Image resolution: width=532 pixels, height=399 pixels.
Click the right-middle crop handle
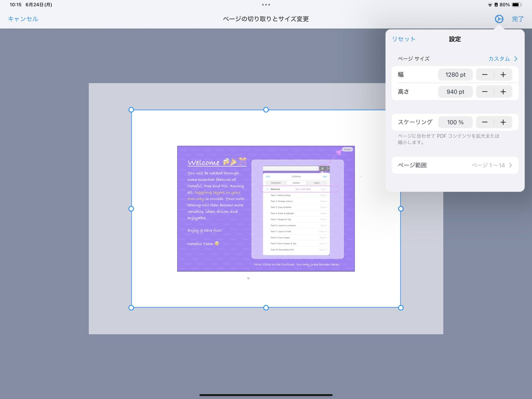(x=401, y=209)
